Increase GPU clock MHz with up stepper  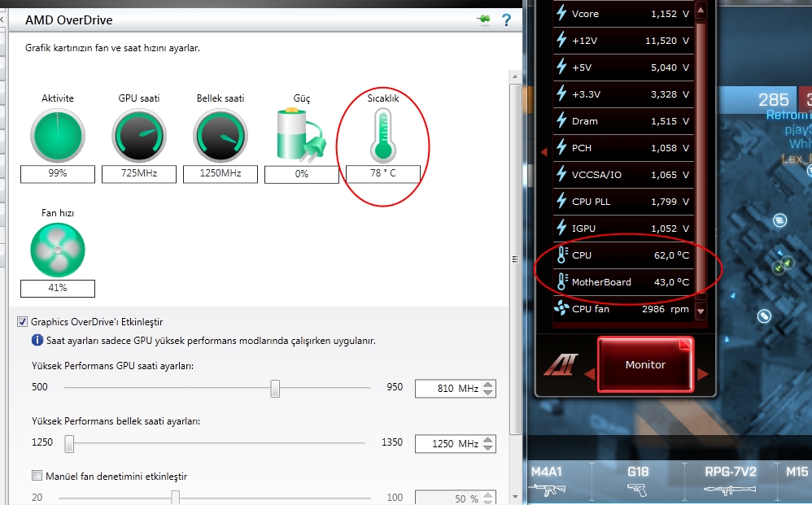488,384
